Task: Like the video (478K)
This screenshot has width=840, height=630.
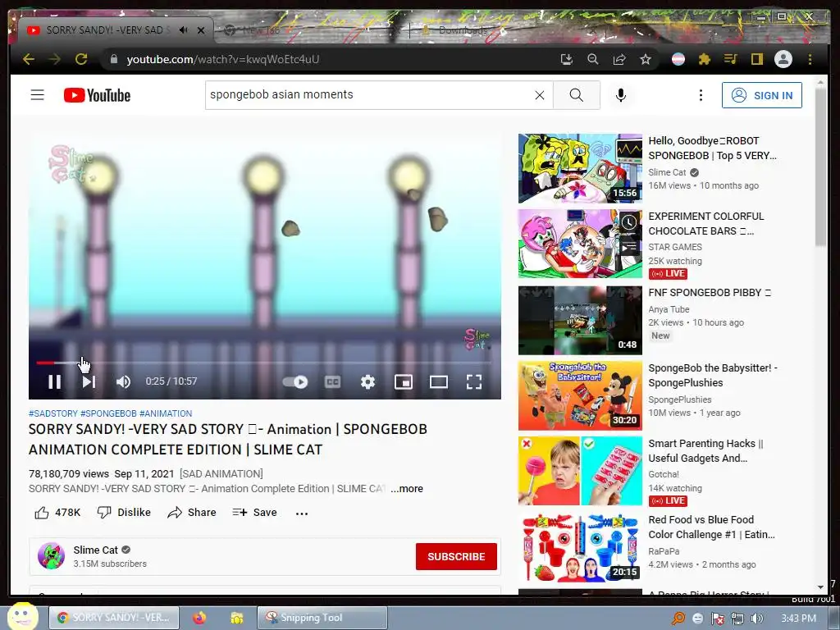Action: (x=57, y=513)
